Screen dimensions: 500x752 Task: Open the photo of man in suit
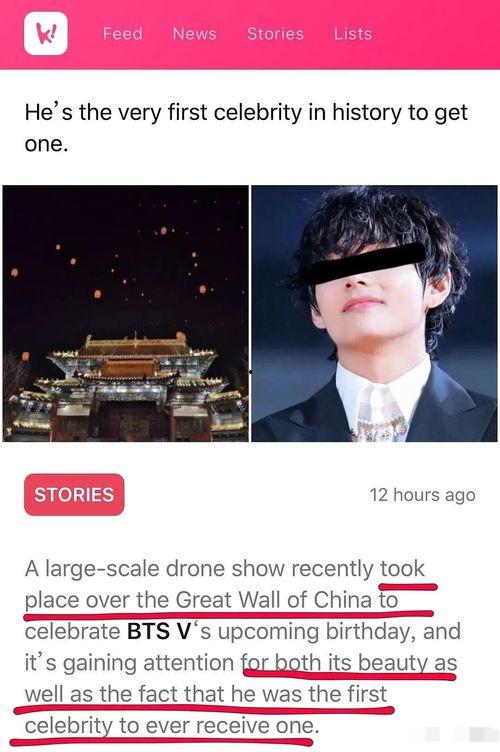click(x=374, y=313)
